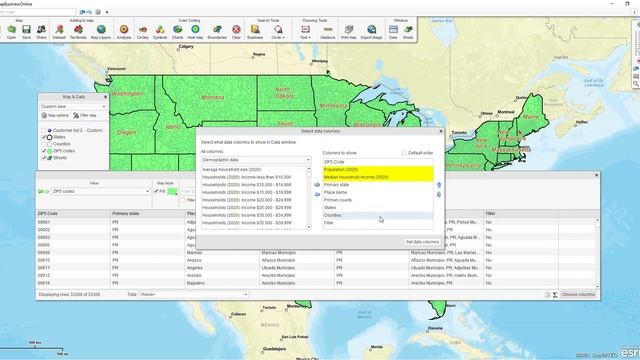Viewport: 640px width, 360px height.
Task: Select Average household size (2020) column
Action: pyautogui.click(x=253, y=169)
